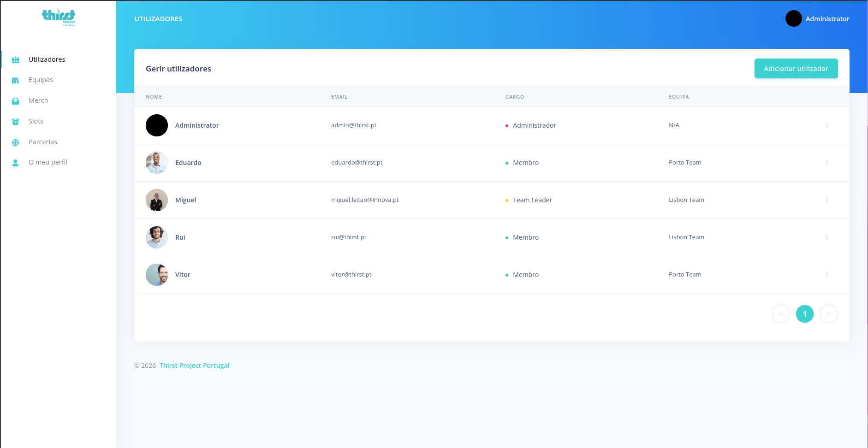Viewport: 868px width, 448px height.
Task: Select the Parcerias globe icon
Action: point(15,141)
